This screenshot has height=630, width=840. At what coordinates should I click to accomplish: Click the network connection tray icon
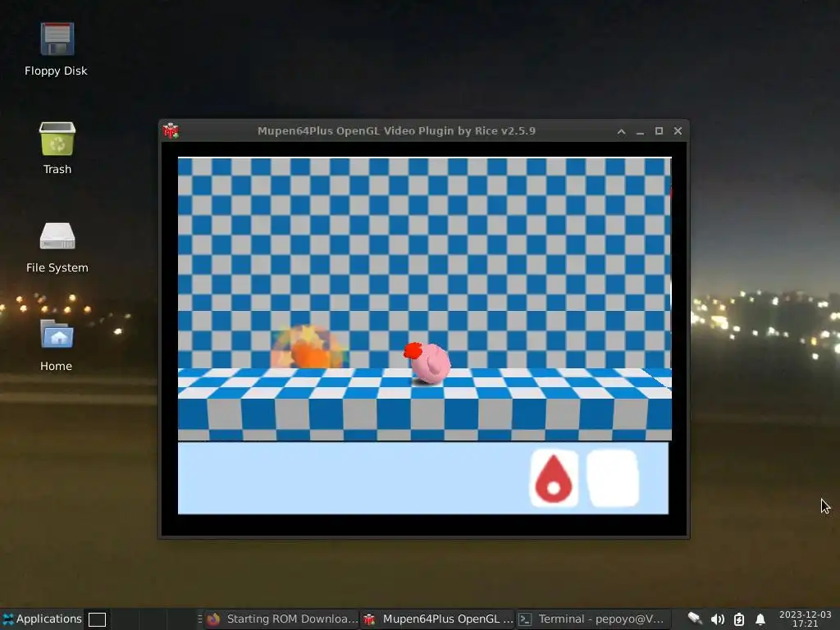click(695, 619)
